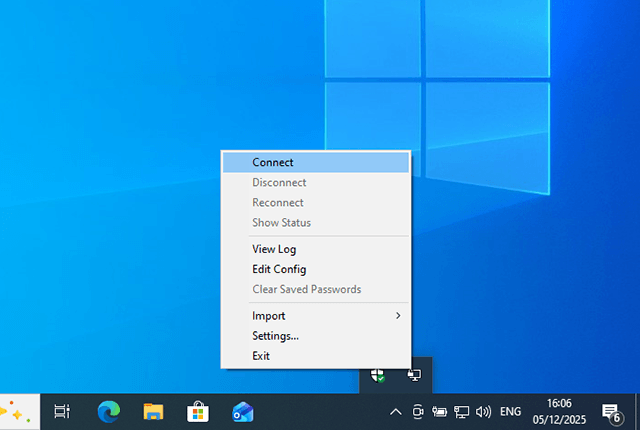This screenshot has height=430, width=640.
Task: Open the notification center icon
Action: click(x=610, y=411)
